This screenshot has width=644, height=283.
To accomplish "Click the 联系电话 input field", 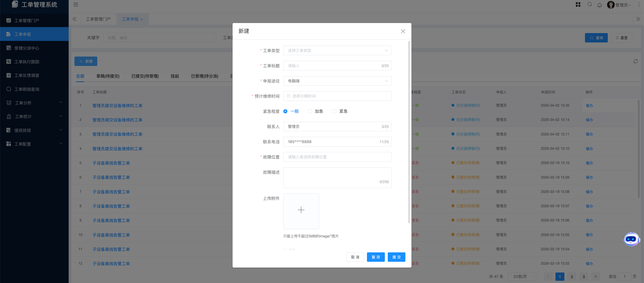I will [337, 142].
